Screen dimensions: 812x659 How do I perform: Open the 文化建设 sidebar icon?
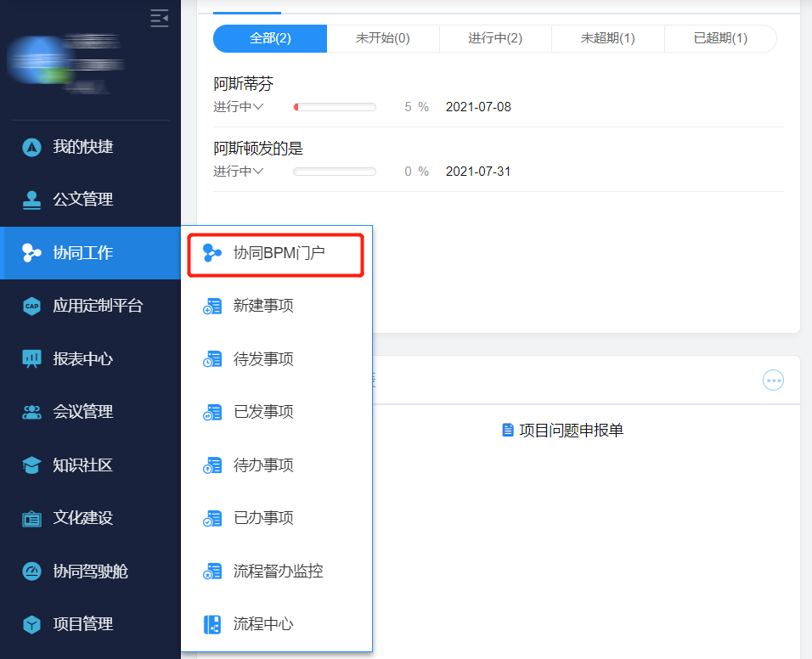[32, 518]
